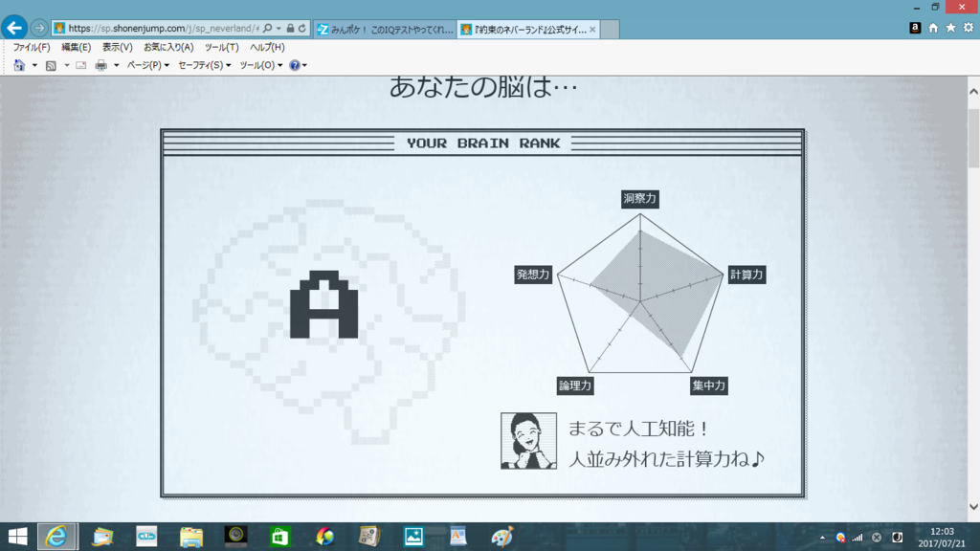The width and height of the screenshot is (980, 551).
Task: Open the Paint app from the taskbar
Action: tap(502, 537)
